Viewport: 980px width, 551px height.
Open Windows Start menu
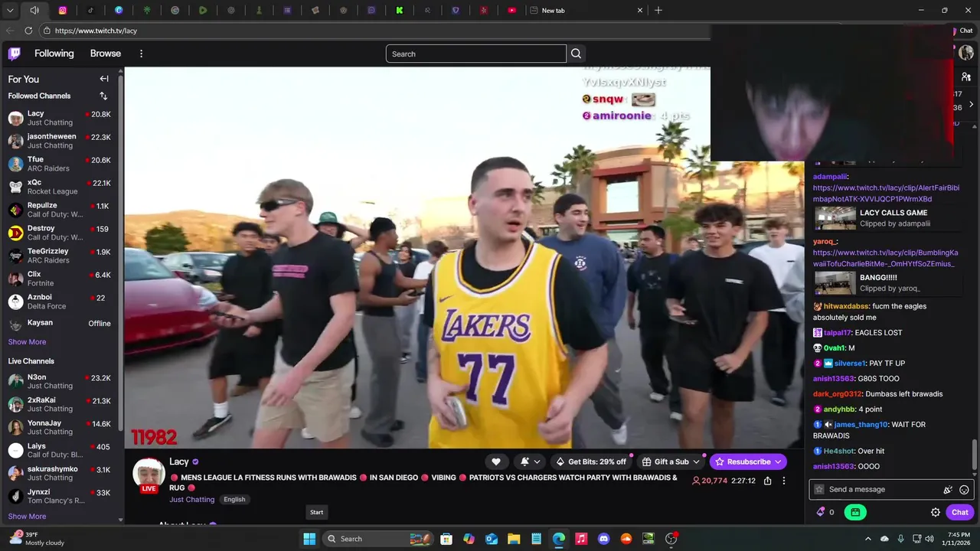[309, 539]
